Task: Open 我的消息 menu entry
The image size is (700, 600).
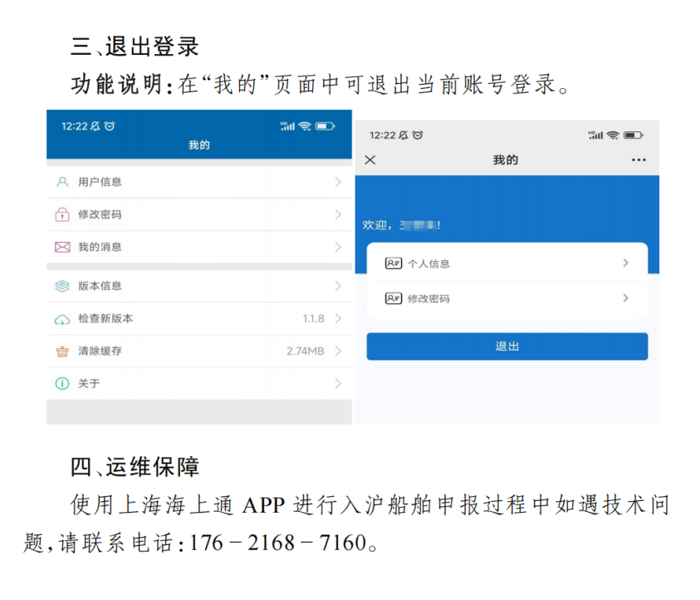Action: 199,247
